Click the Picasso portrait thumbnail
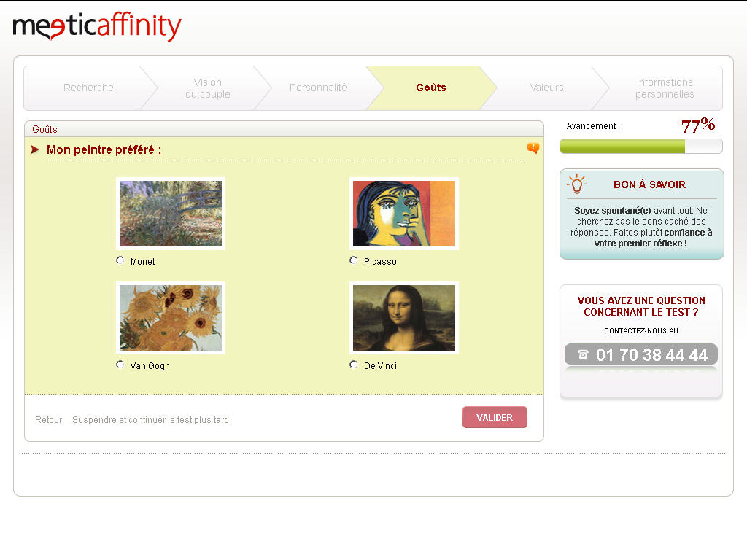Viewport: 747px width, 560px height. click(404, 214)
